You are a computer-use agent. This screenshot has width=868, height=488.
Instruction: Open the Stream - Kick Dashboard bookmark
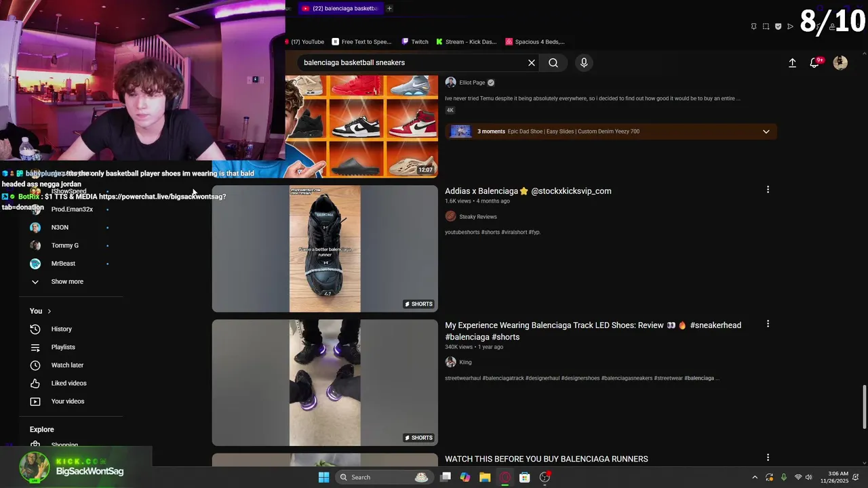[x=467, y=41]
